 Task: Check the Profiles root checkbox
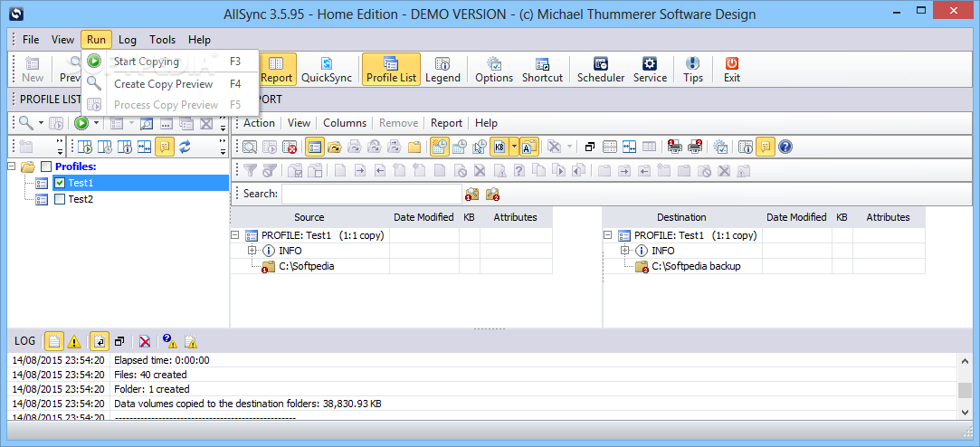pos(45,166)
